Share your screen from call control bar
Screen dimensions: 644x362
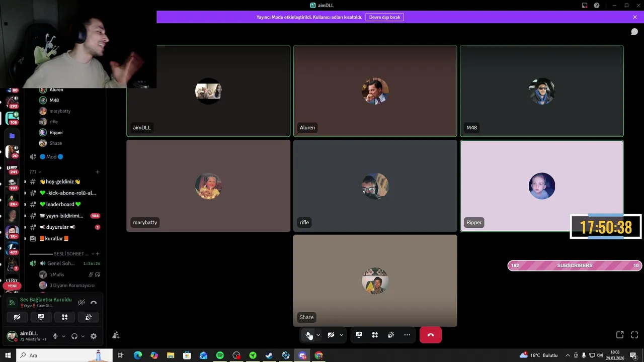point(359,335)
